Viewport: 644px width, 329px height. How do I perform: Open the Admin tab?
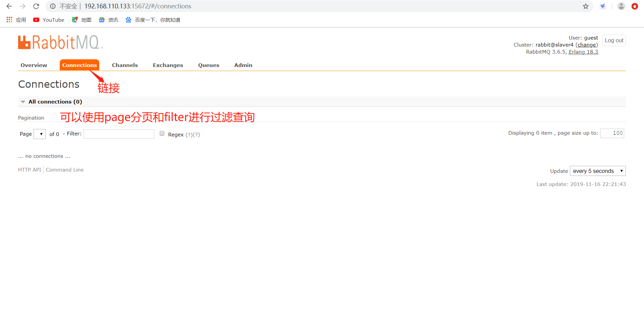243,65
